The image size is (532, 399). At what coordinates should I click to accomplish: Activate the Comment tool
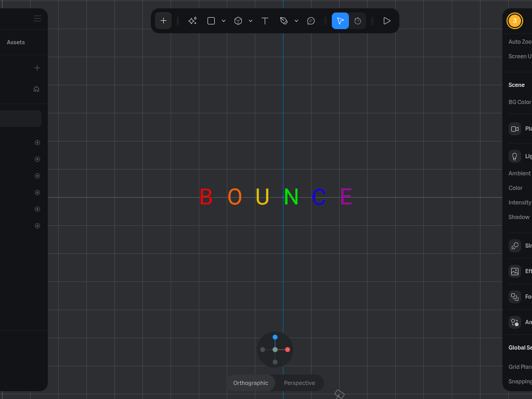[311, 21]
